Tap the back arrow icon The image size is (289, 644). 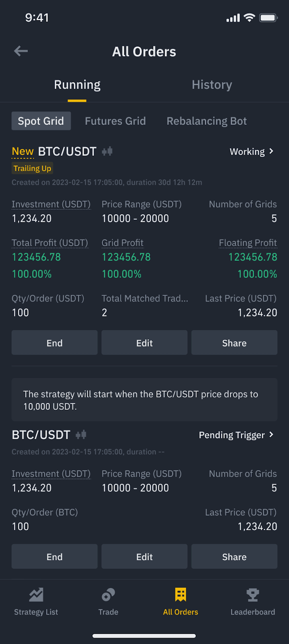tap(21, 51)
